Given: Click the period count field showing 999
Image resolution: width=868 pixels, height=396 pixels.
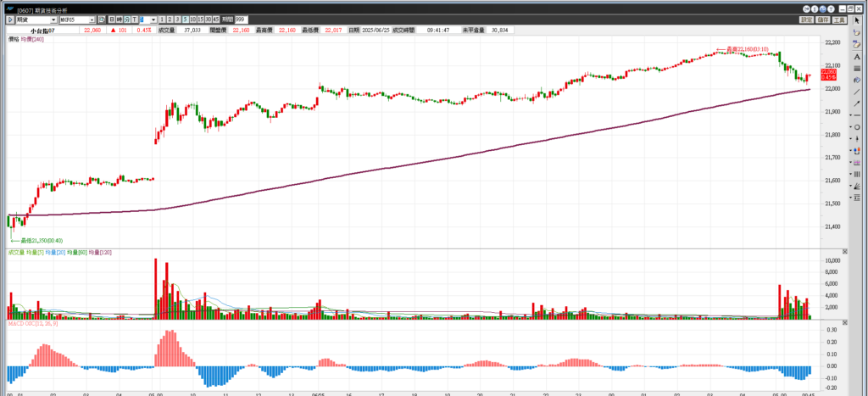Looking at the screenshot, I should (242, 19).
